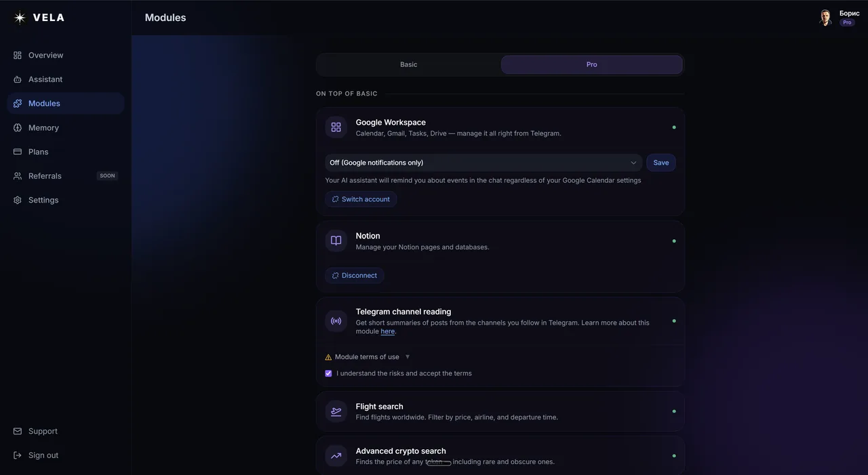Click the Advanced crypto search title
Image resolution: width=868 pixels, height=475 pixels.
(x=401, y=451)
